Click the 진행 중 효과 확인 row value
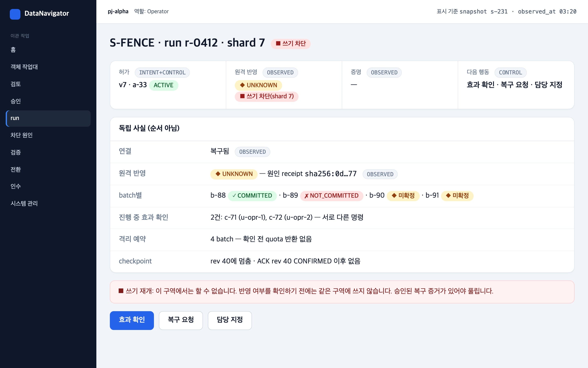This screenshot has width=588, height=368. tap(287, 217)
